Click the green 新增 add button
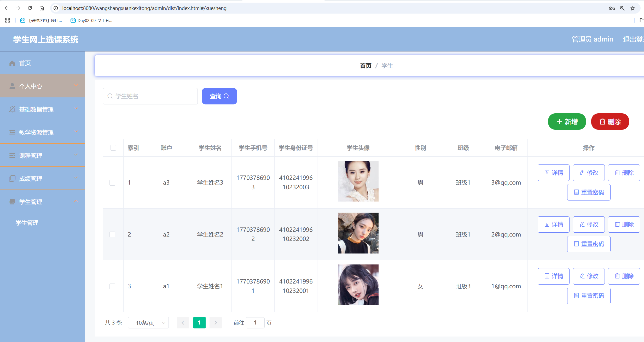644x342 pixels. 567,122
